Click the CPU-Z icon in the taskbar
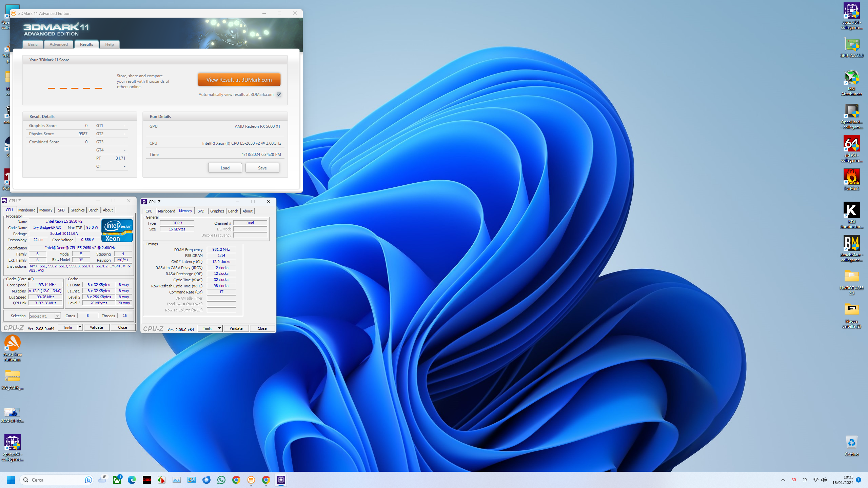This screenshot has height=488, width=868. coord(281,480)
